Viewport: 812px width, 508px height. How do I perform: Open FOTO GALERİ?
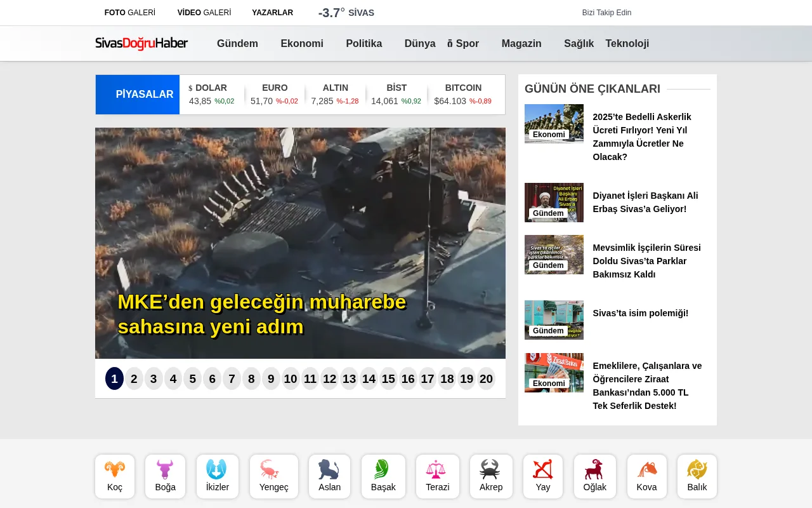tap(129, 12)
